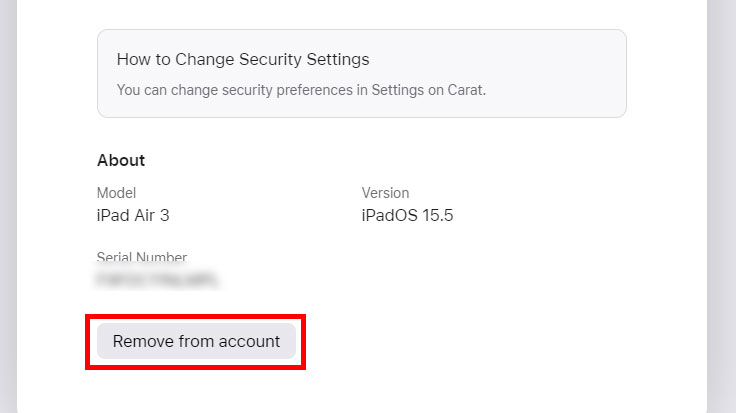Click the Remove from account button
This screenshot has width=736, height=413.
(x=196, y=341)
